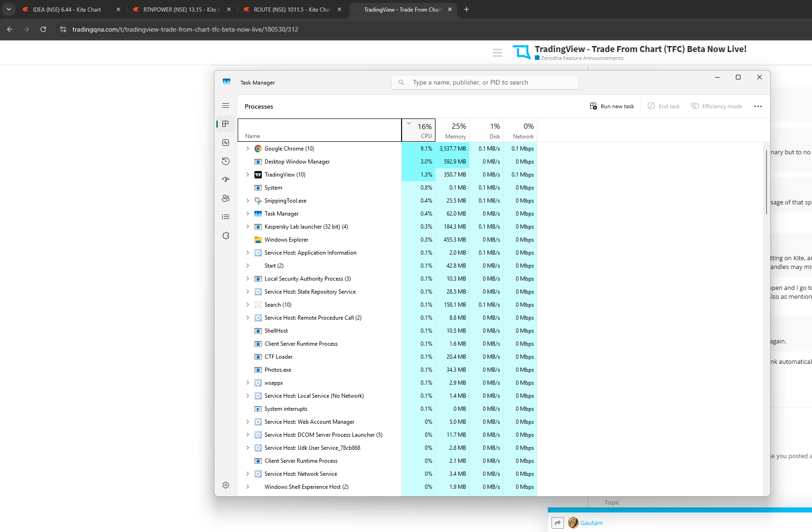This screenshot has width=812, height=532.
Task: Click browser address bar URL
Action: tap(185, 29)
